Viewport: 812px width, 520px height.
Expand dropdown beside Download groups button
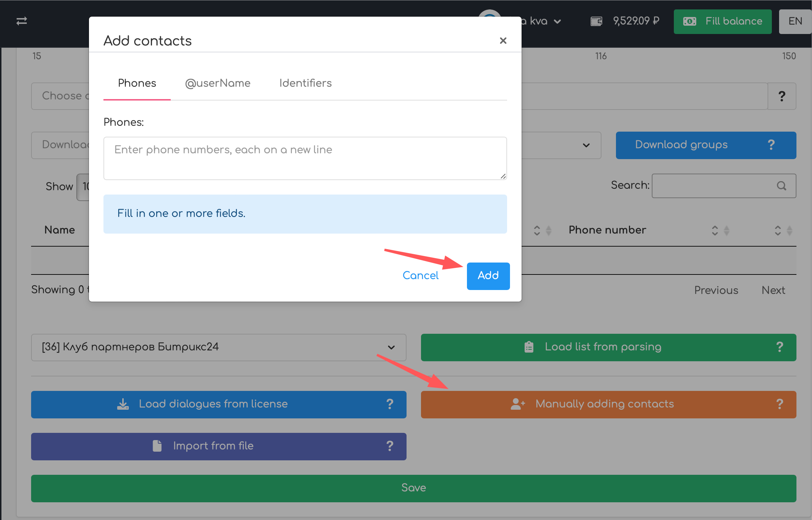[x=586, y=145]
